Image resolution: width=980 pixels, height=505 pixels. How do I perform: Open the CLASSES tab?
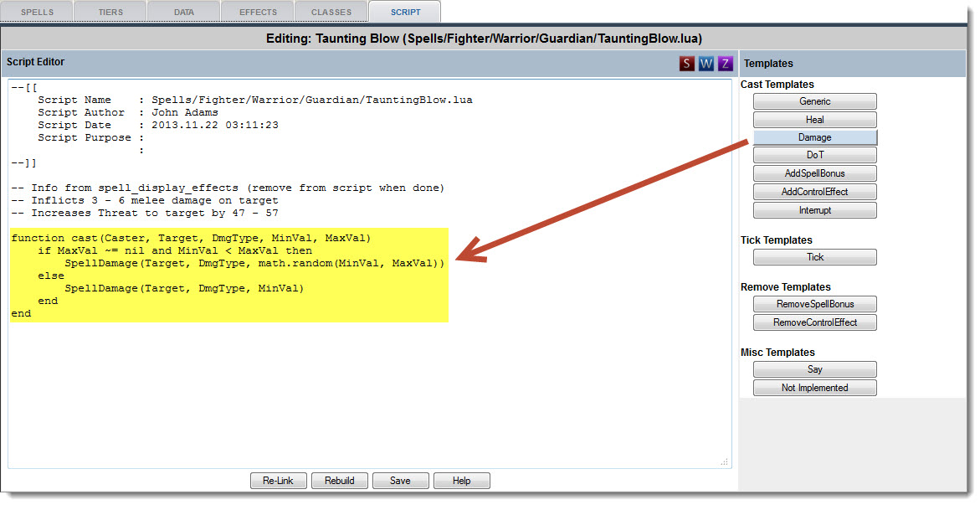coord(331,13)
